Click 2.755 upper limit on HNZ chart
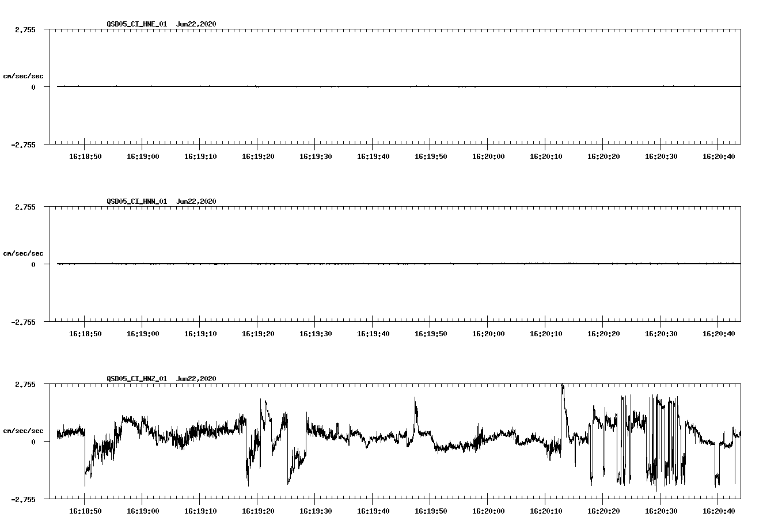 (25, 384)
